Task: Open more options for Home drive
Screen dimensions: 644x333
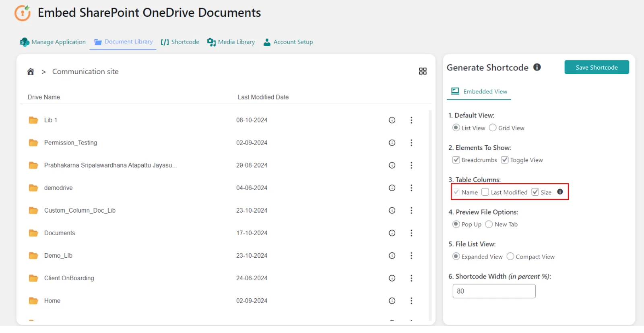Action: (411, 300)
